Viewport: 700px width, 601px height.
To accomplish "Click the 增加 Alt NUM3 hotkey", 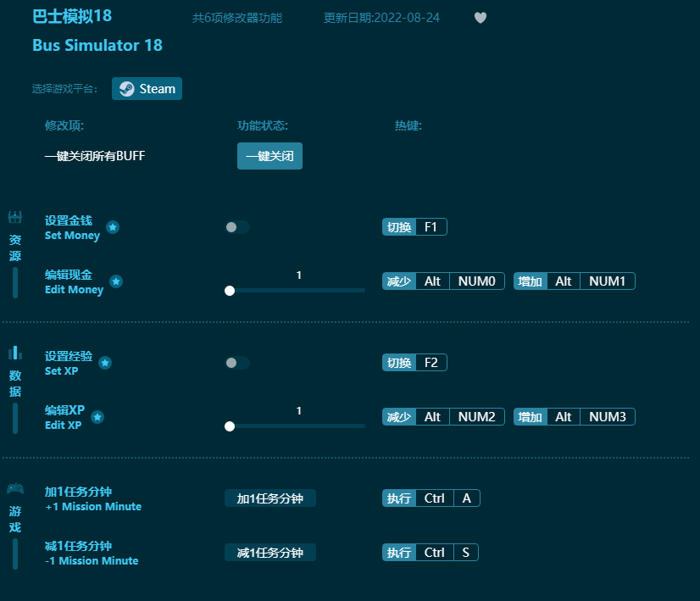I will click(x=574, y=416).
